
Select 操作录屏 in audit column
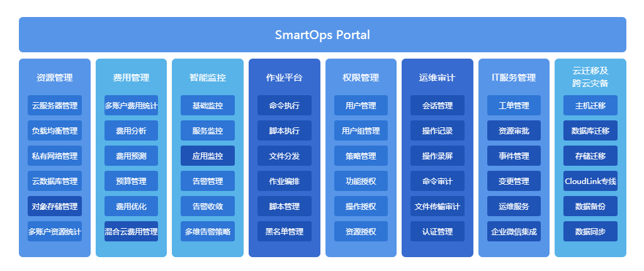(x=437, y=156)
